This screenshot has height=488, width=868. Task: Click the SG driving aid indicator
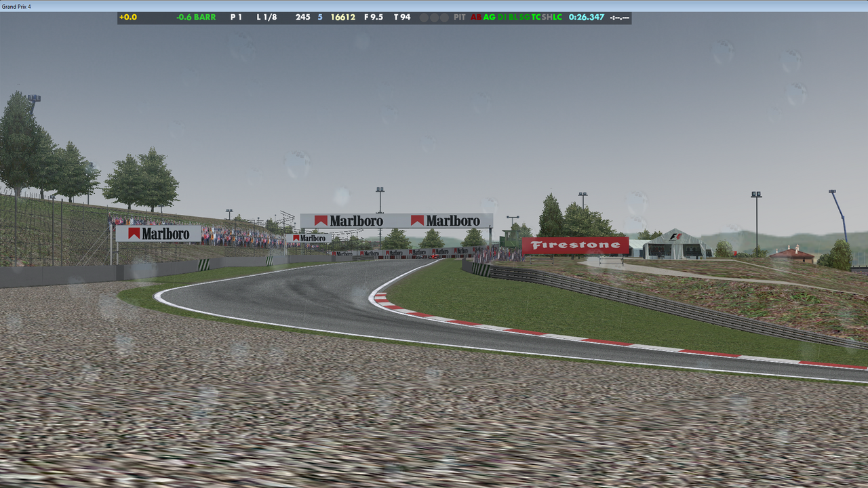tap(525, 17)
